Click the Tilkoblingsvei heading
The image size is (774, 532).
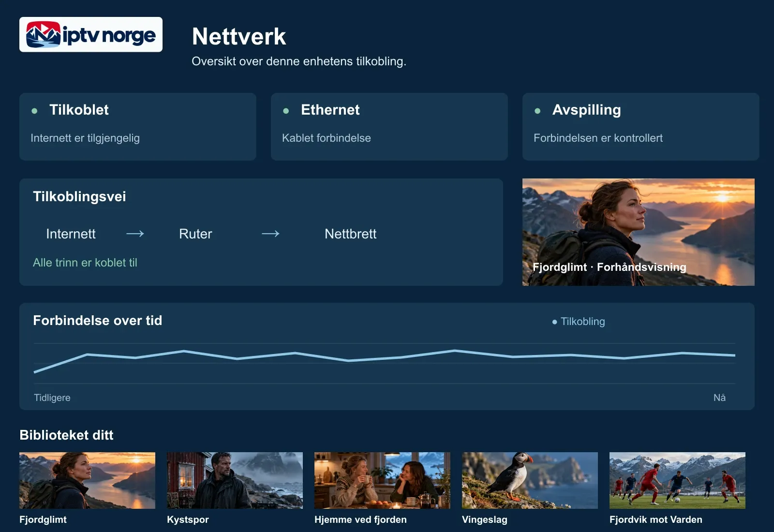click(79, 196)
